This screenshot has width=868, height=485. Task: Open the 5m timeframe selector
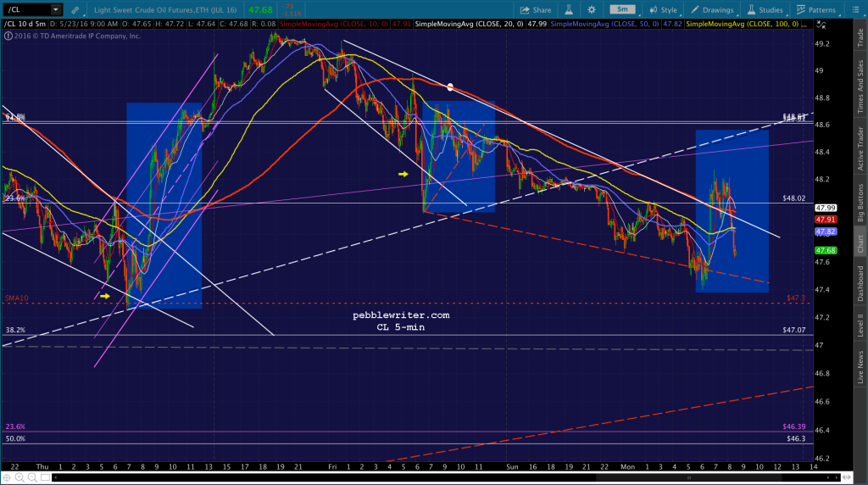point(623,9)
